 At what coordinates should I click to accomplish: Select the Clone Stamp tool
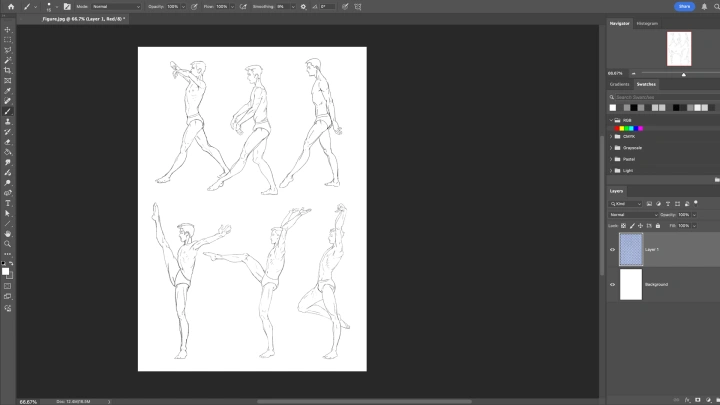tap(7, 122)
